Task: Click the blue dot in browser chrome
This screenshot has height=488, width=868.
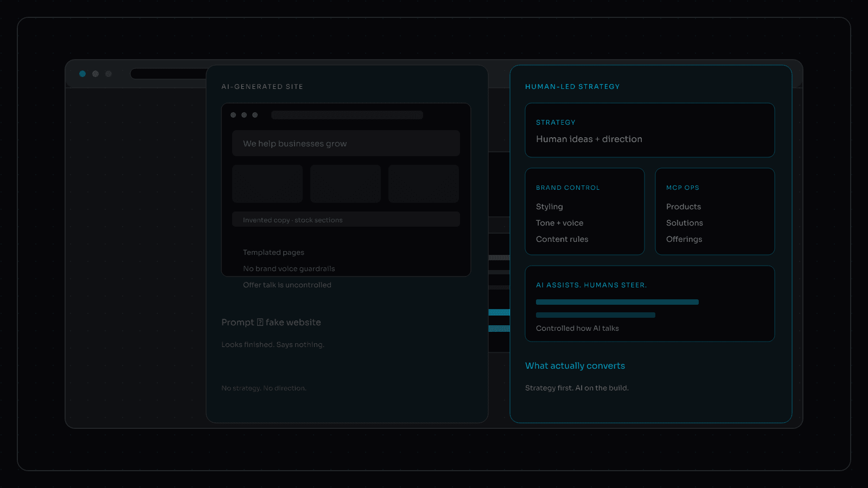Action: 82,74
